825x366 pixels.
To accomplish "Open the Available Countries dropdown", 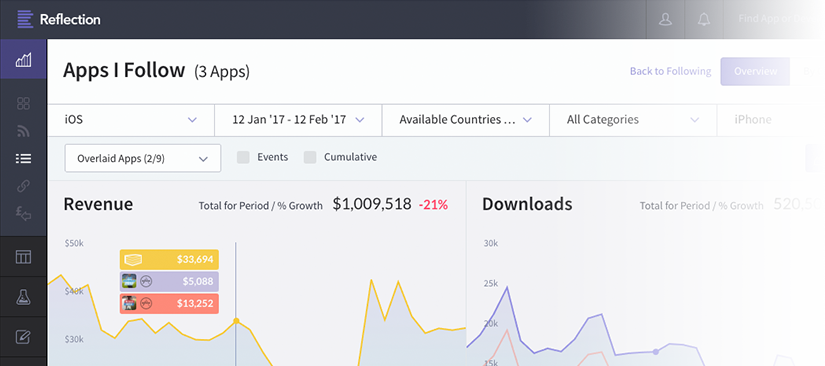I will (466, 120).
